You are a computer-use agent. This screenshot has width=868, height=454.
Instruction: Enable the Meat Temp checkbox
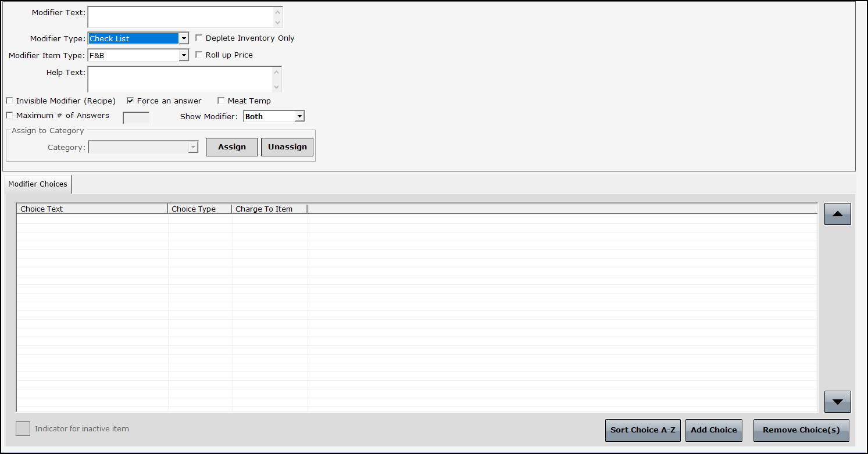221,101
